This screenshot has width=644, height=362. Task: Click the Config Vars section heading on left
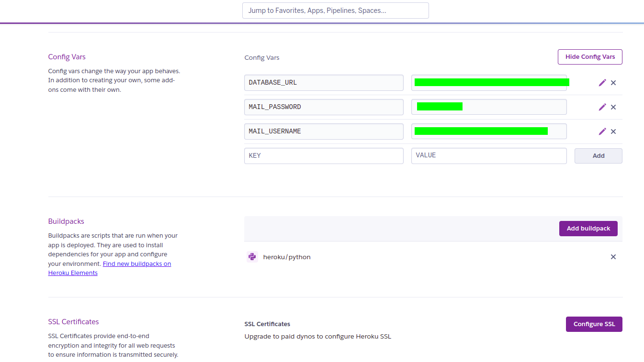pos(67,57)
